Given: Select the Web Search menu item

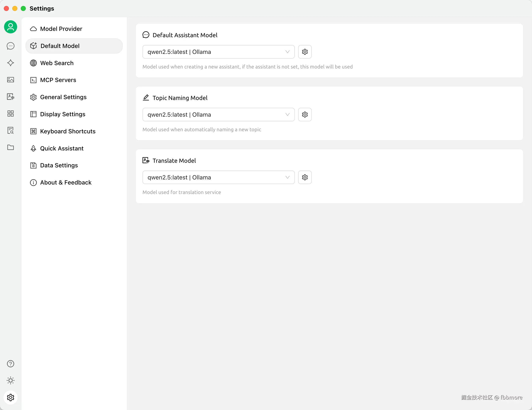Looking at the screenshot, I should coord(57,63).
